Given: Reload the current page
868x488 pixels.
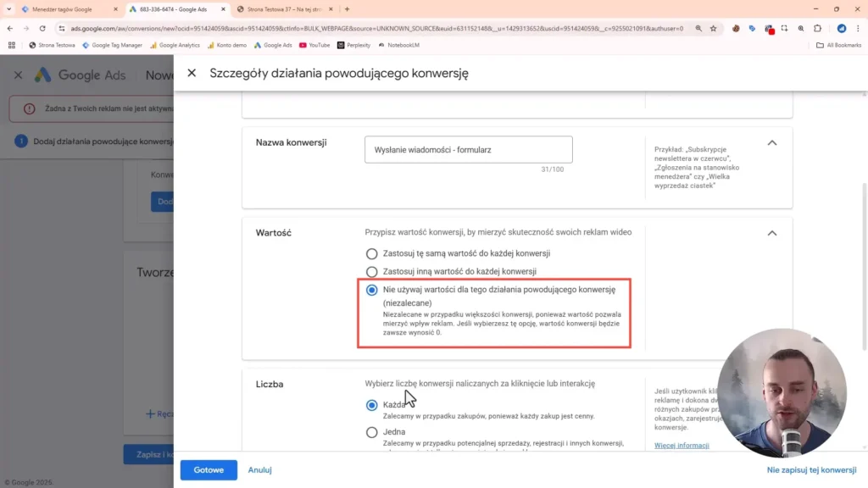Looking at the screenshot, I should 42,28.
